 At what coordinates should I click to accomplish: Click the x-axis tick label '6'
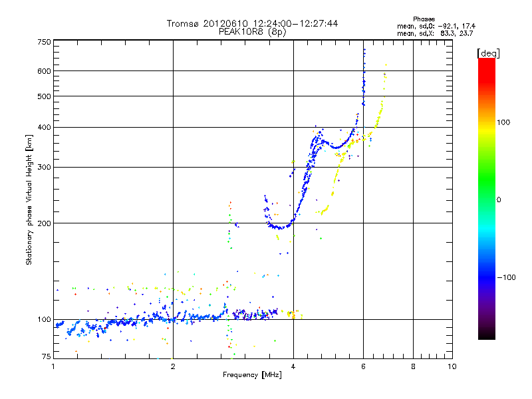(363, 366)
